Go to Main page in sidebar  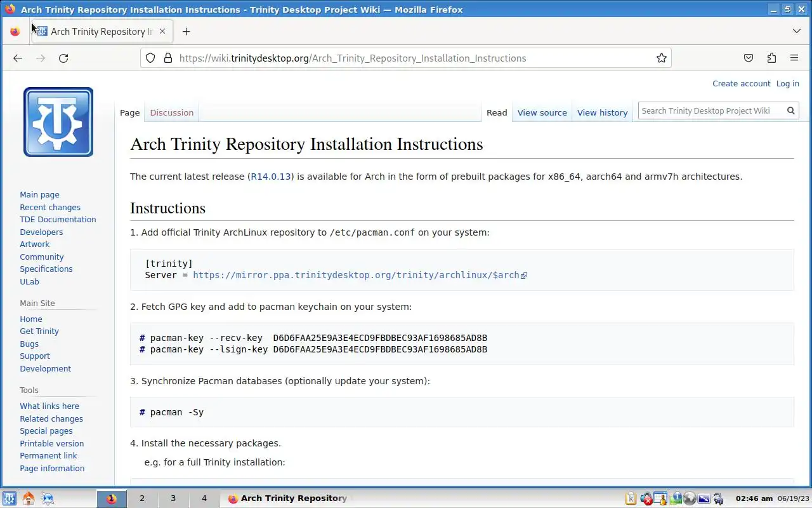[39, 195]
